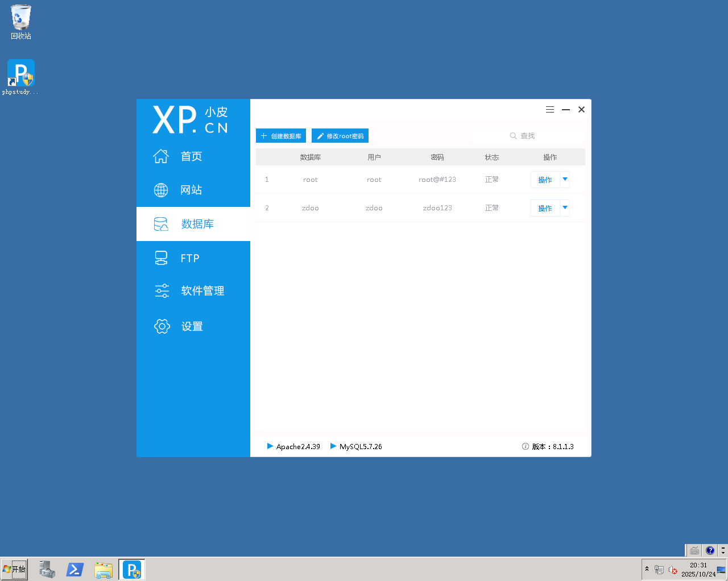Select 数据库 in the sidebar

[193, 224]
